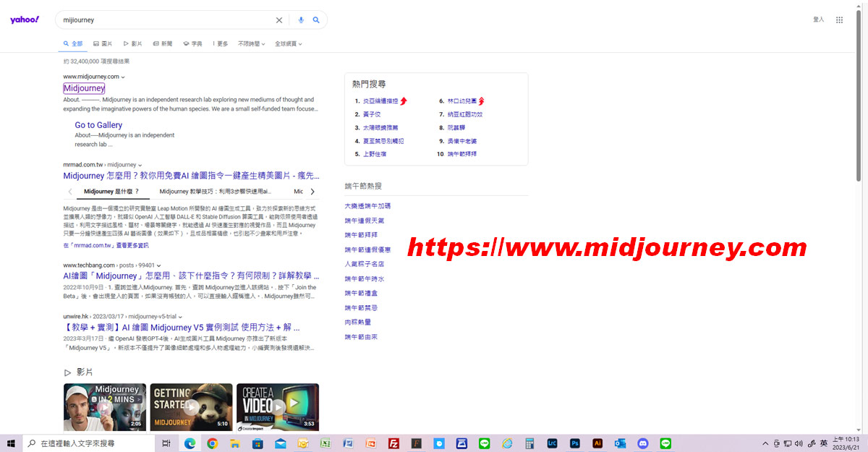Open Calculator from the taskbar
868x452 pixels.
pyautogui.click(x=529, y=443)
